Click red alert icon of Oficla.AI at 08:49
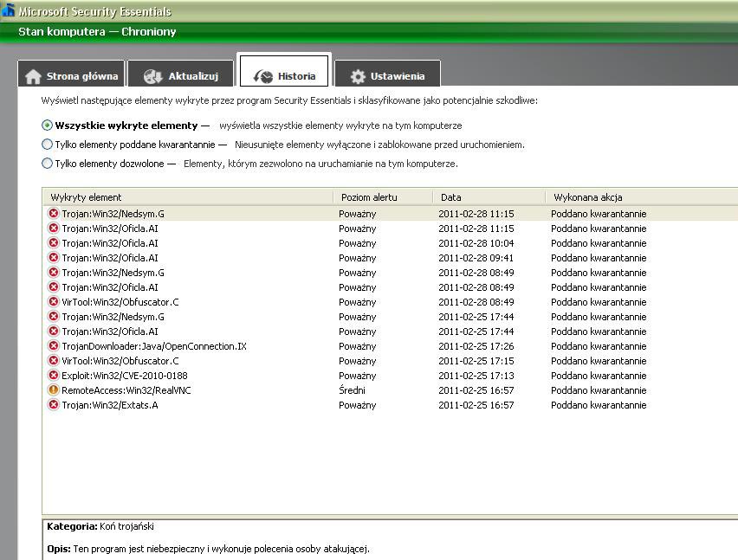The height and width of the screenshot is (560, 738). point(54,286)
